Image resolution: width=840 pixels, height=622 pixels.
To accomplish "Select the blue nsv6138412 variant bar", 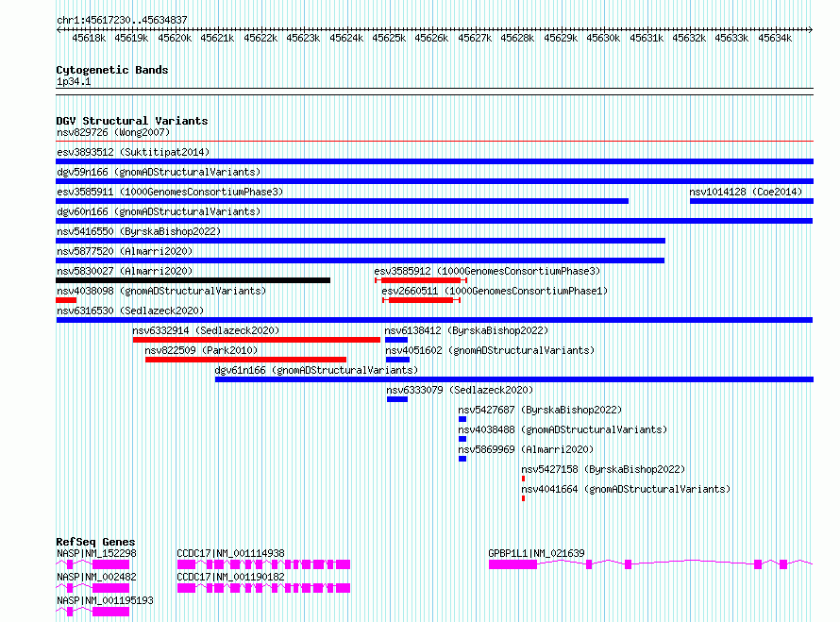I will click(x=396, y=340).
